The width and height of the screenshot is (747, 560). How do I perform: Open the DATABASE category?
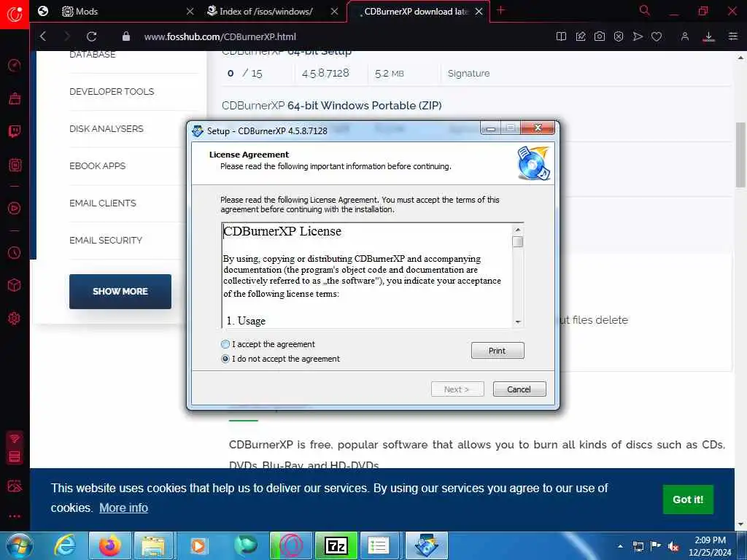tap(93, 54)
